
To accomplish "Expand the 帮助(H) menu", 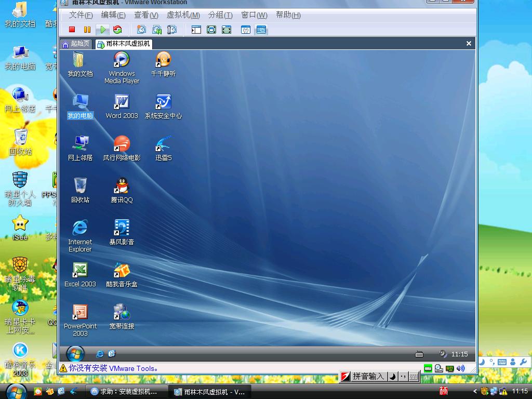I will (288, 15).
